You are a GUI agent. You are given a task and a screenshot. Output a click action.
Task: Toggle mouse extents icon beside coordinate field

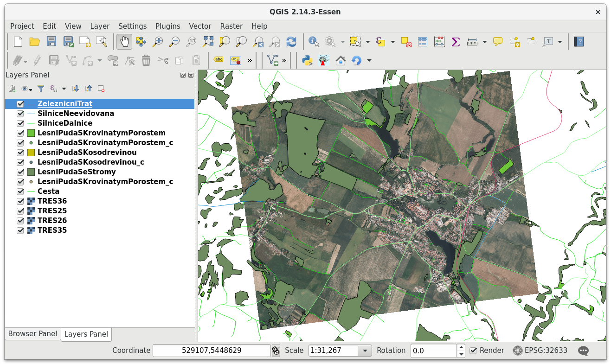[276, 351]
